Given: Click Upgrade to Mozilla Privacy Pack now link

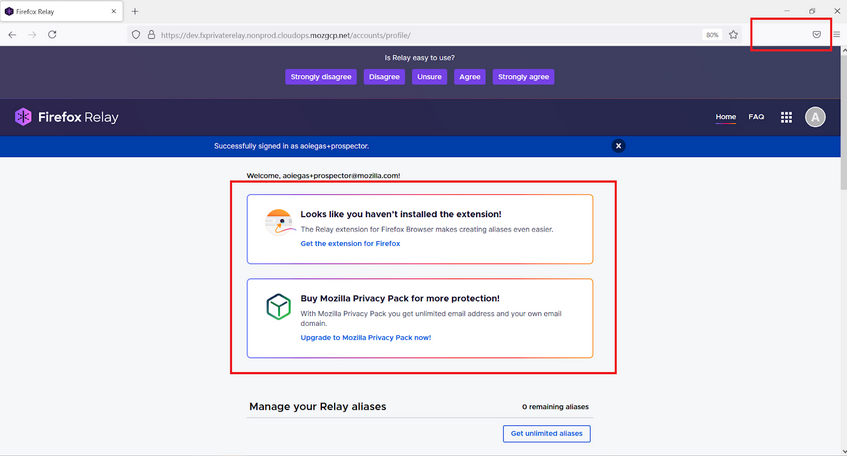Looking at the screenshot, I should click(x=366, y=338).
